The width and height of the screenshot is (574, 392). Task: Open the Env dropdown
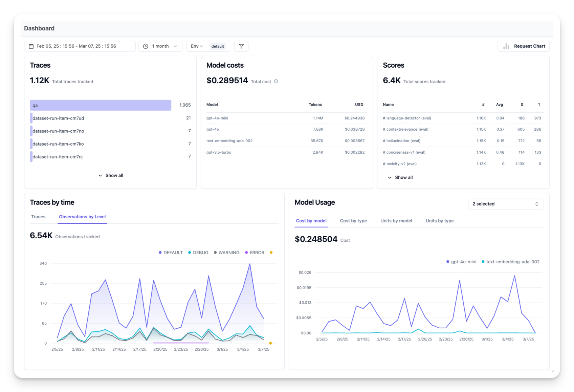pyautogui.click(x=197, y=46)
